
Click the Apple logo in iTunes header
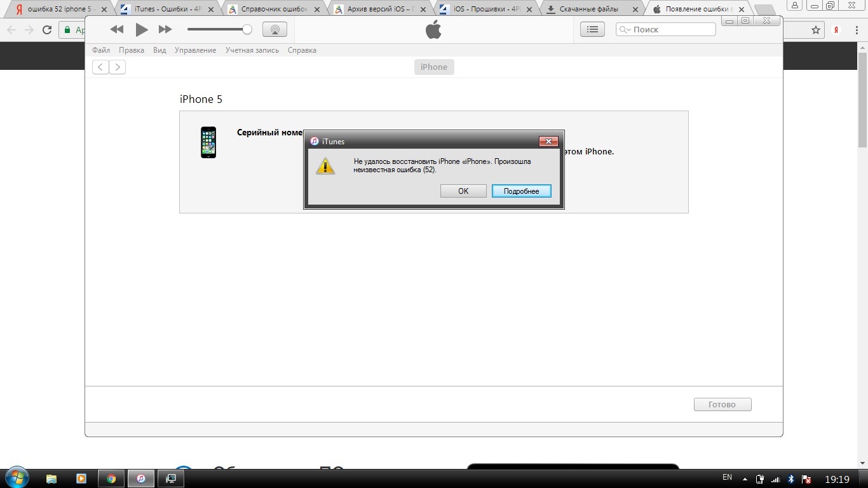[x=433, y=29]
